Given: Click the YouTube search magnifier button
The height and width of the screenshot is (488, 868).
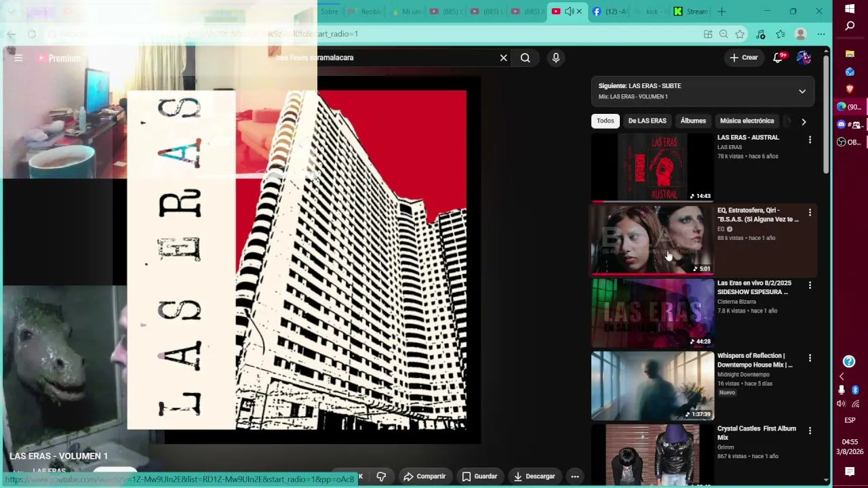Looking at the screenshot, I should coord(526,58).
